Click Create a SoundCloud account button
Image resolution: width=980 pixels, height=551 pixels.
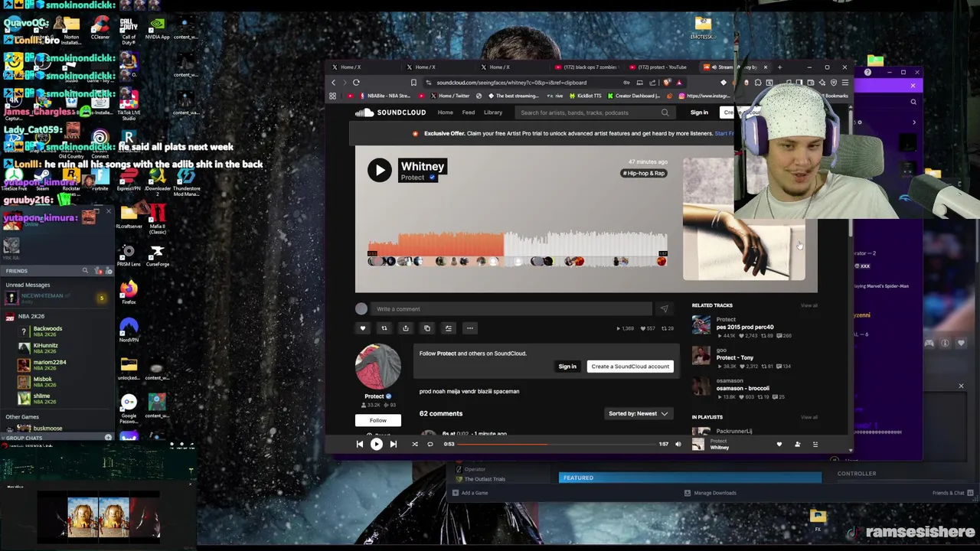tap(630, 367)
